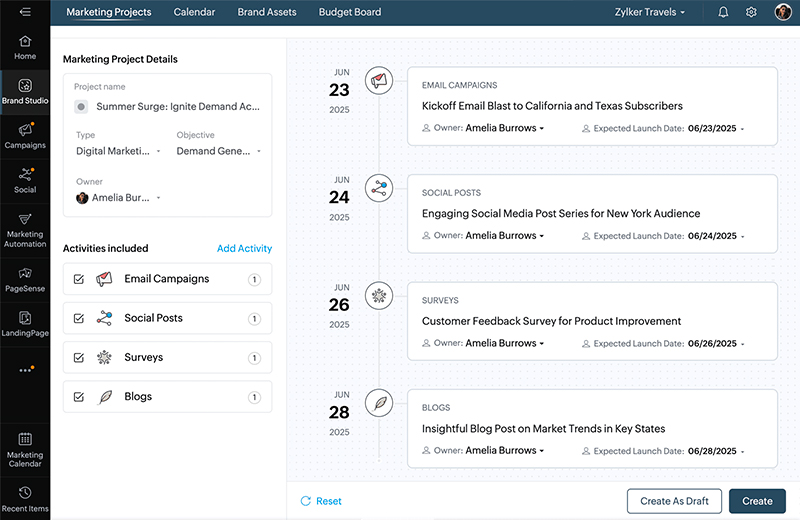Uncheck the Blogs activity checkbox
This screenshot has width=800, height=520.
coord(79,397)
